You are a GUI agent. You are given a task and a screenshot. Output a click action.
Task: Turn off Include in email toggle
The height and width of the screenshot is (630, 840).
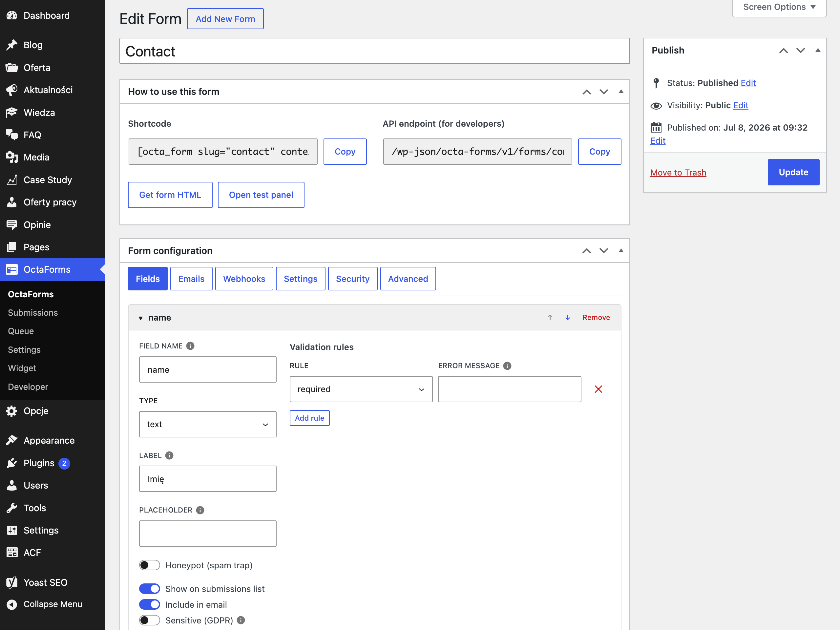(x=150, y=604)
